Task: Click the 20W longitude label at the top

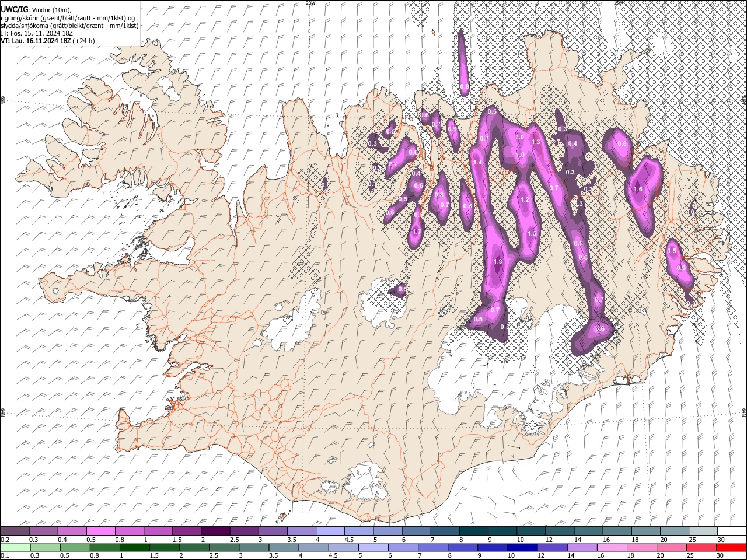Action: coord(310,3)
